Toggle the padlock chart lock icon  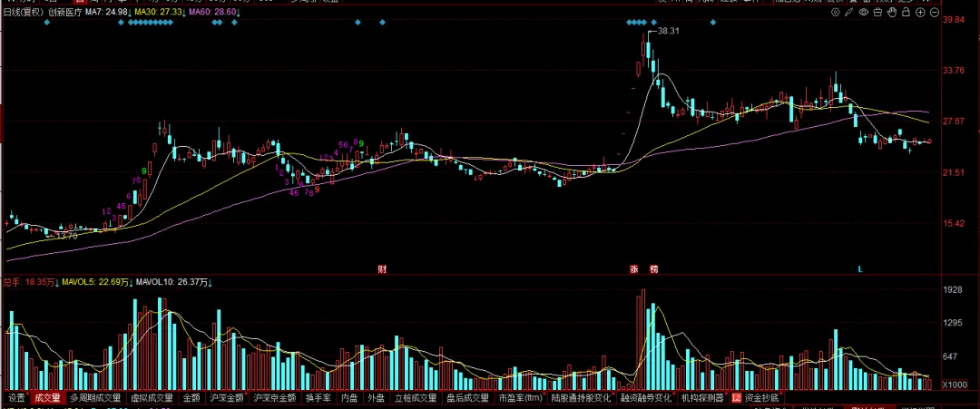[906, 12]
